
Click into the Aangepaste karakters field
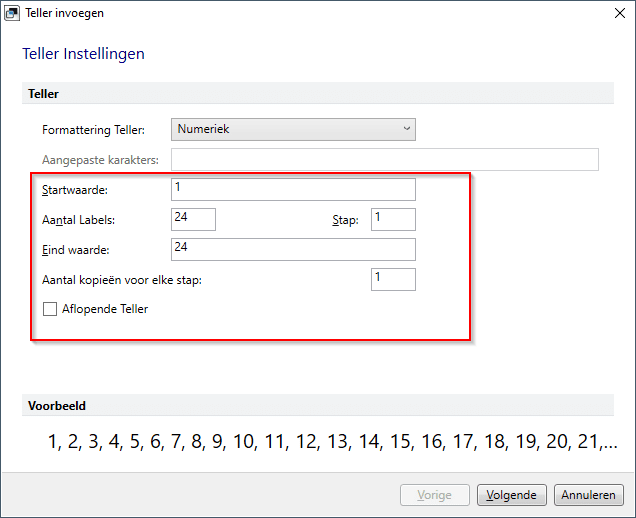point(385,159)
